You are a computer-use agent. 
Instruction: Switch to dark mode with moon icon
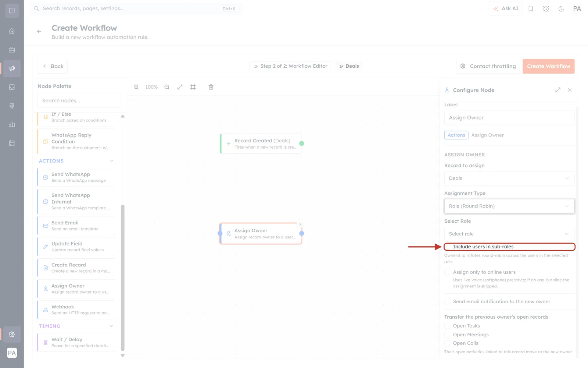561,9
